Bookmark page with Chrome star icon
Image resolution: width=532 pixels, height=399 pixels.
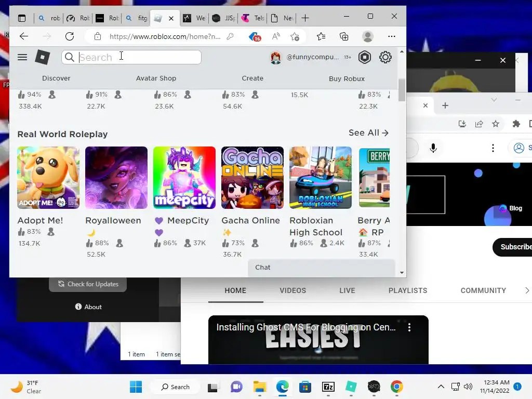pos(496,124)
